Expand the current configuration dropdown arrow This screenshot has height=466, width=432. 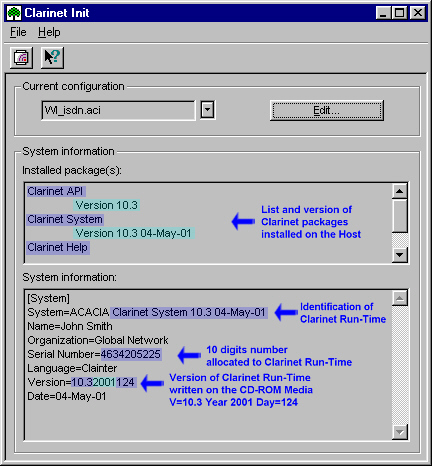pyautogui.click(x=208, y=110)
